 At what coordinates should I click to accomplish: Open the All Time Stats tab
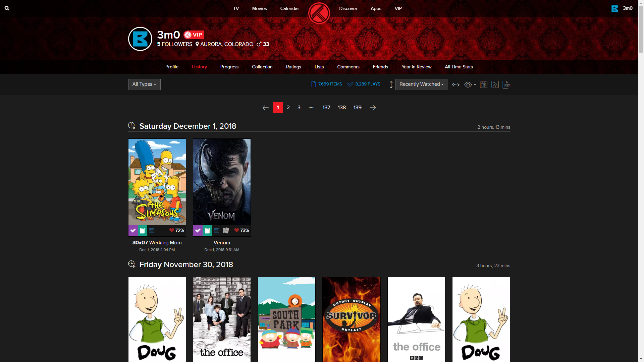point(459,67)
